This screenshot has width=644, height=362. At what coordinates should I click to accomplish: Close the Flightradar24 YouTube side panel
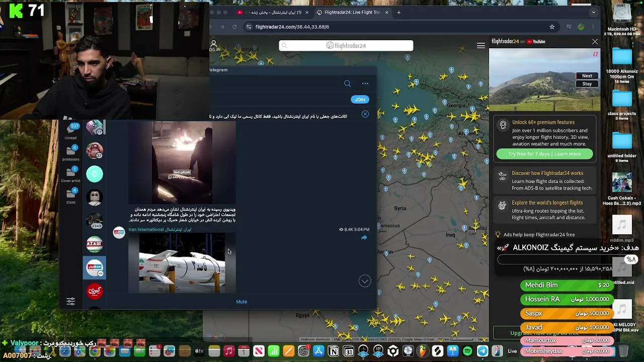click(595, 42)
